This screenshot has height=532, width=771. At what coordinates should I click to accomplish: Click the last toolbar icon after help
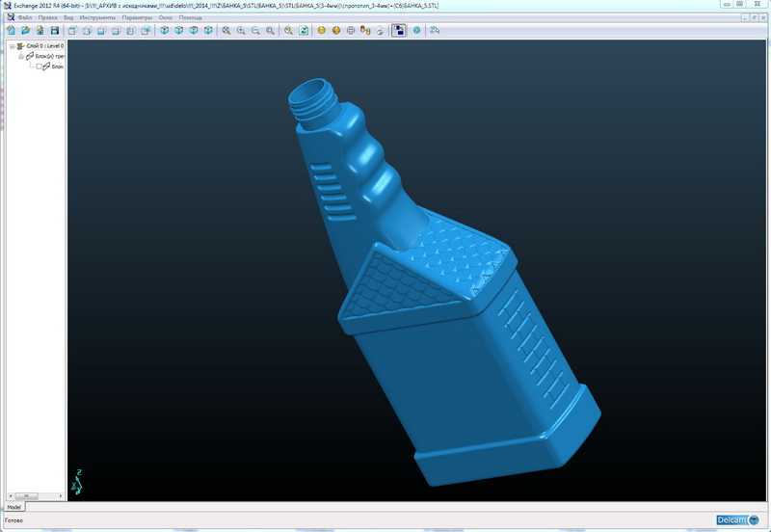[x=435, y=31]
